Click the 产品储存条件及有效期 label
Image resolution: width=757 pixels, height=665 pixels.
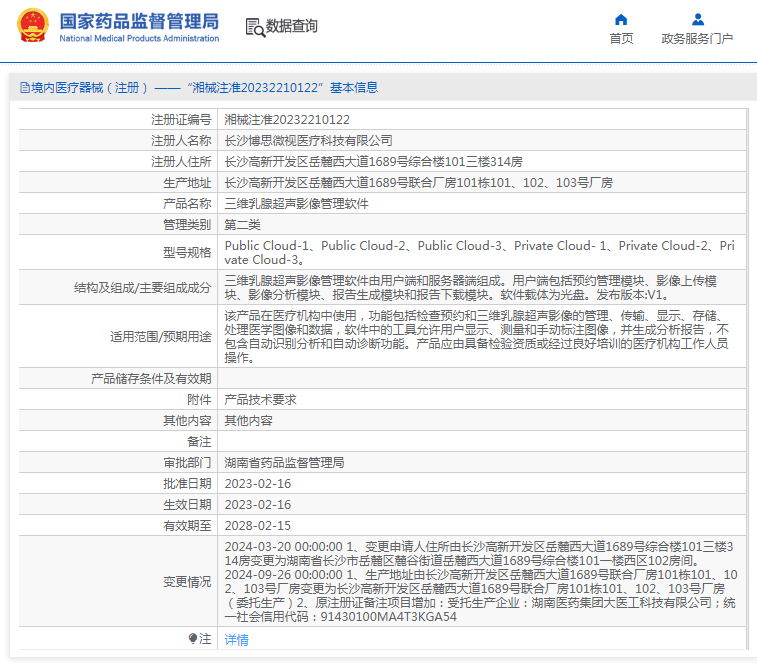click(151, 379)
